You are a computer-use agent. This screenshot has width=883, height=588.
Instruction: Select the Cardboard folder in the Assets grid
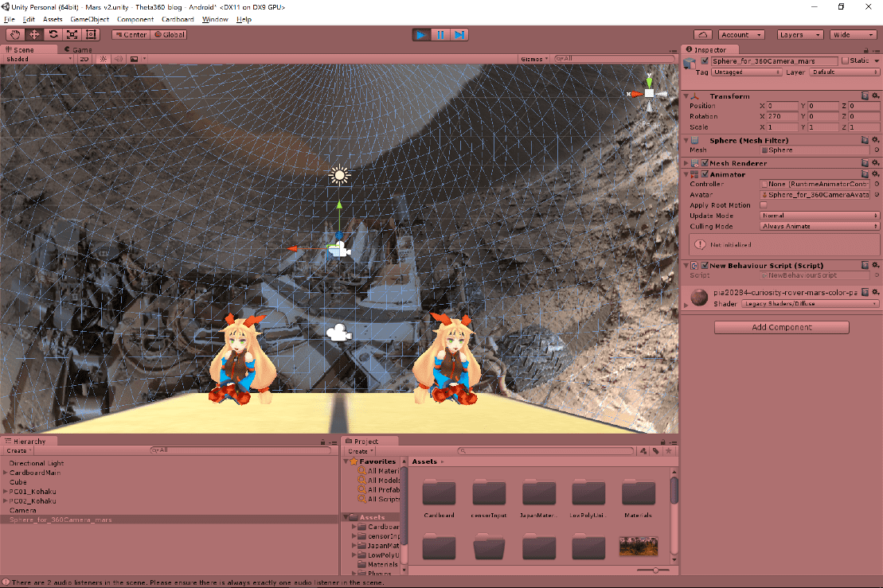point(439,499)
